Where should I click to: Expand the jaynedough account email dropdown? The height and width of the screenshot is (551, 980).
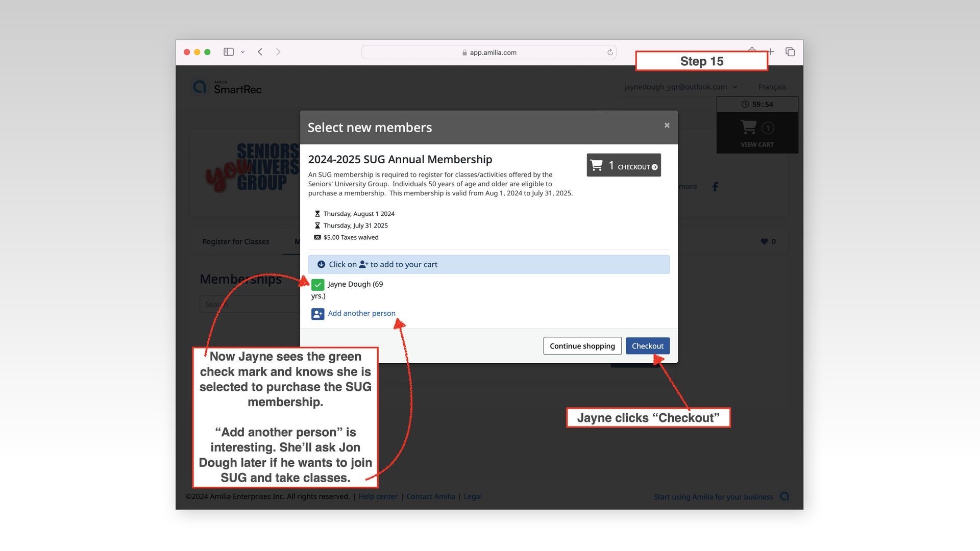click(680, 87)
